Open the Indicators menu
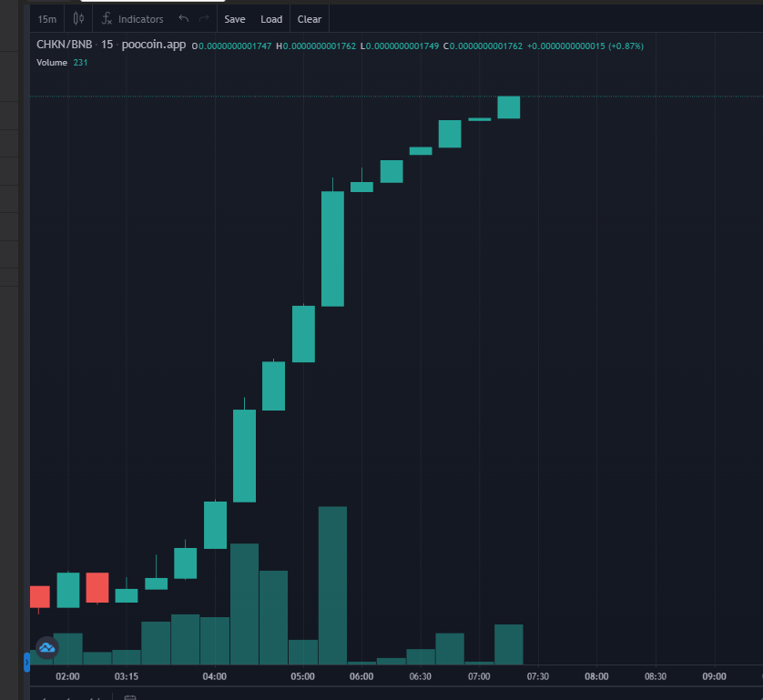 [x=133, y=19]
